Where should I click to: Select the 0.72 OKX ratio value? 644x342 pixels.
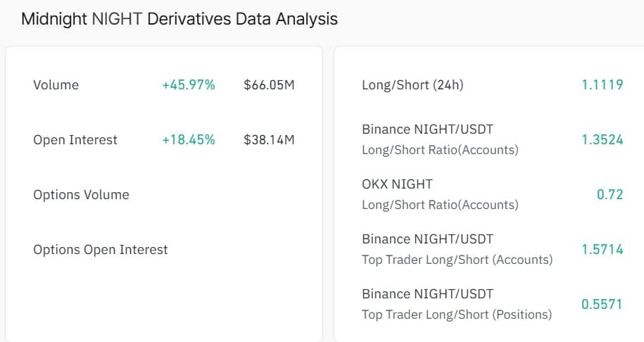[610, 194]
